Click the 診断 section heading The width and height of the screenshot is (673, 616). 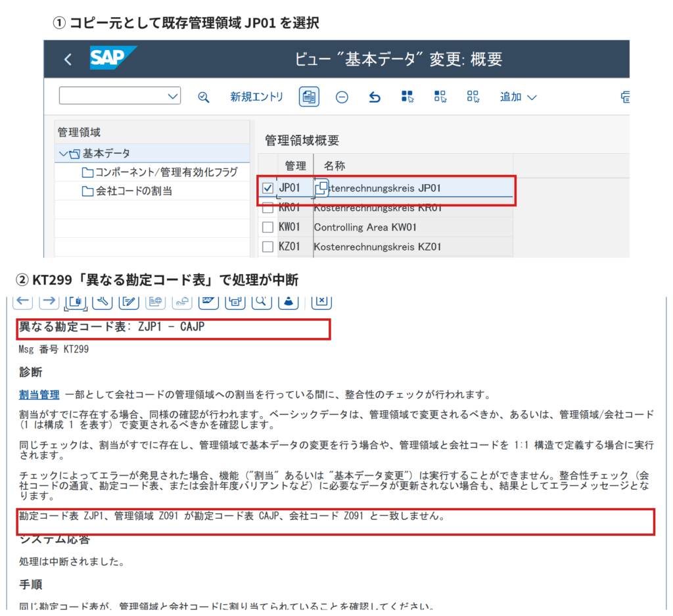click(30, 371)
